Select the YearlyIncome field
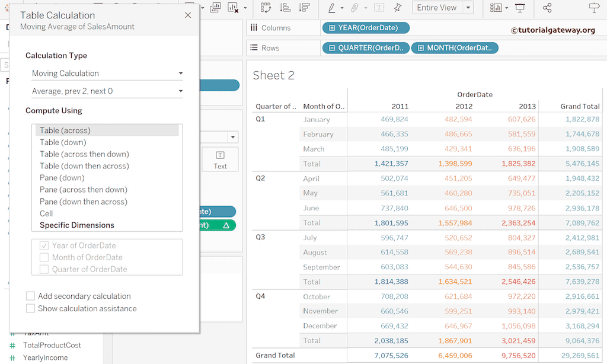The width and height of the screenshot is (607, 364). [x=45, y=358]
